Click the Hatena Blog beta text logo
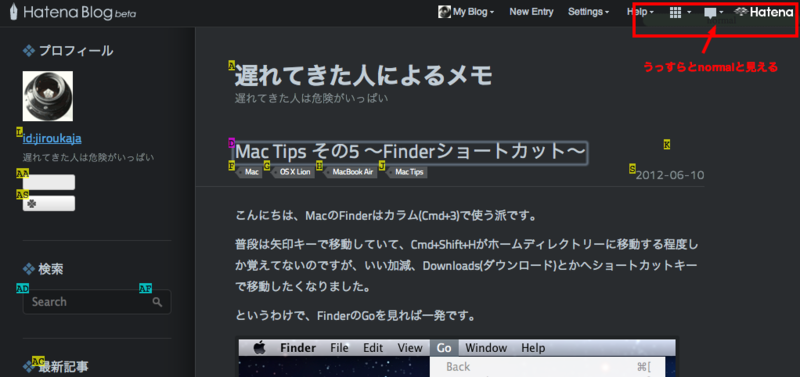 79,13
